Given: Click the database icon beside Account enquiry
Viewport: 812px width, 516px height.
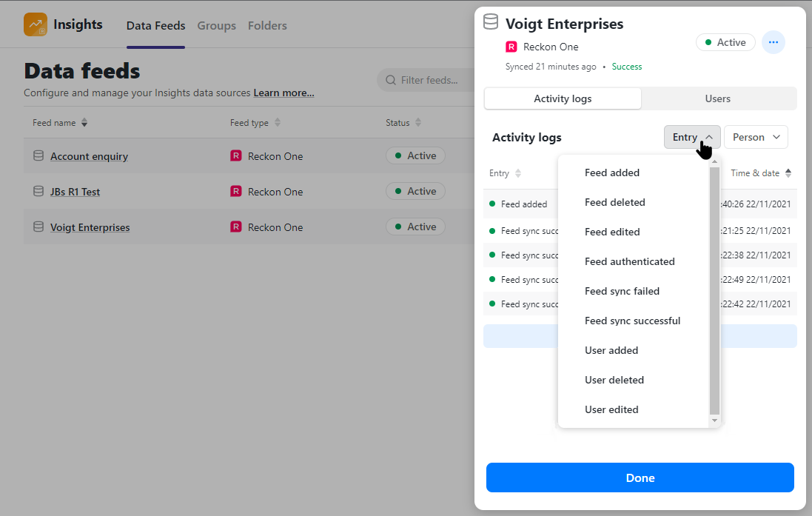Looking at the screenshot, I should [38, 155].
